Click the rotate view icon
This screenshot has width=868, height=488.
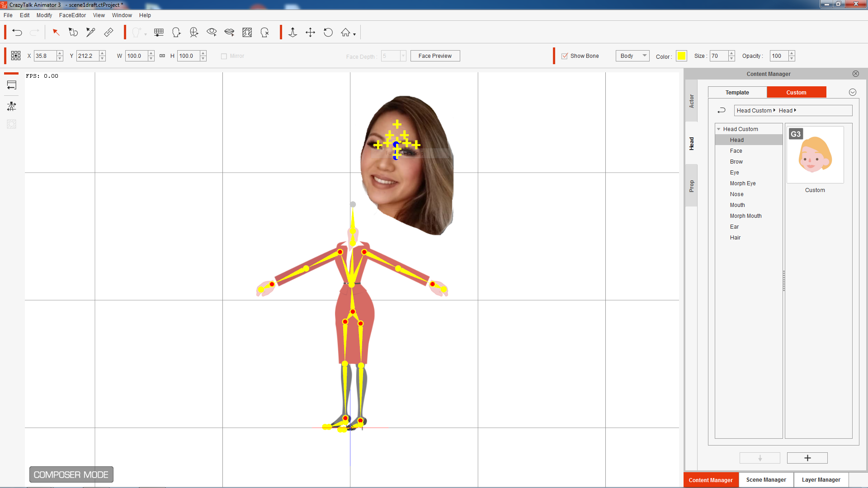[328, 32]
